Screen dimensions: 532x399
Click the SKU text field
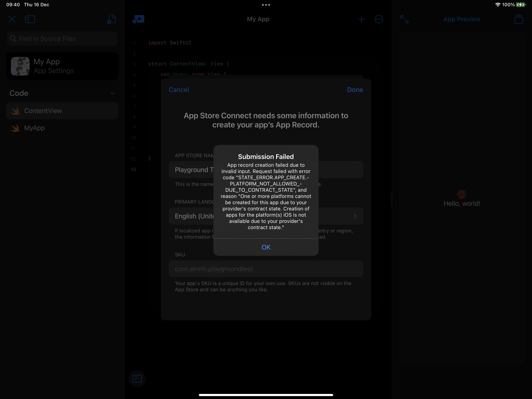coord(266,269)
